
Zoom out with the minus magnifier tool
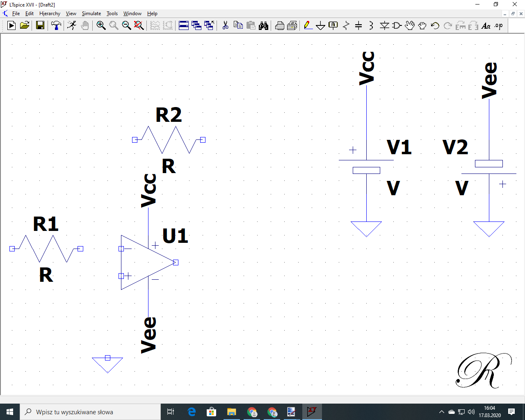[x=126, y=25]
